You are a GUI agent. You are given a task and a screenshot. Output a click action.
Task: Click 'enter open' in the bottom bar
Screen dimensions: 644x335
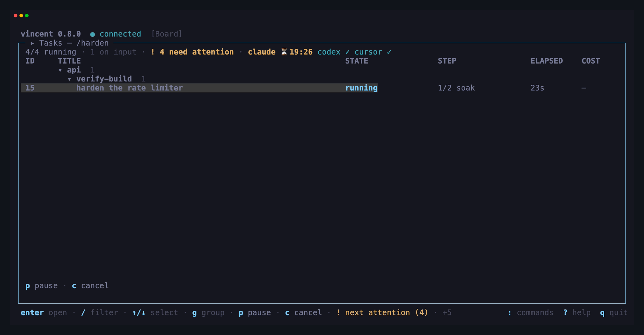[44, 313]
